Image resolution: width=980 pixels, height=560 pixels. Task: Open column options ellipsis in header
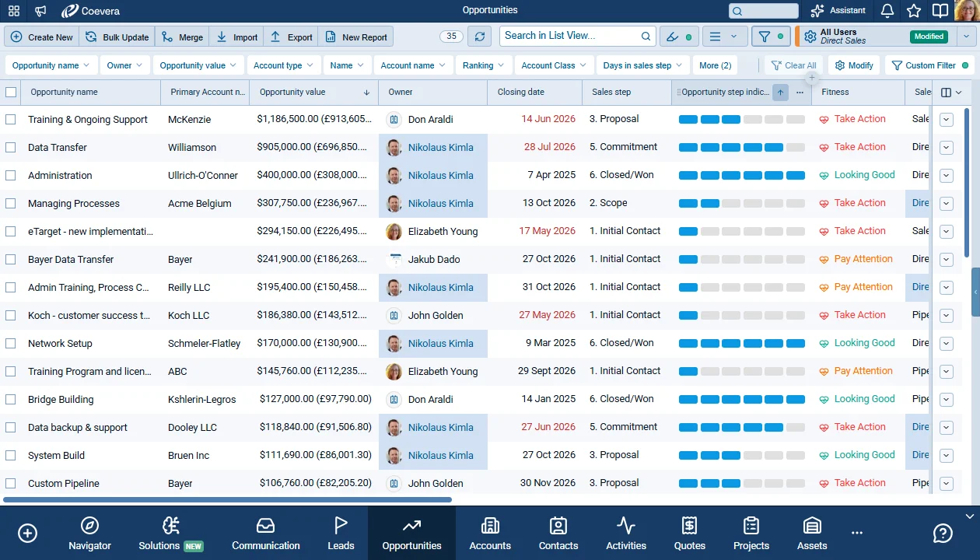click(800, 92)
